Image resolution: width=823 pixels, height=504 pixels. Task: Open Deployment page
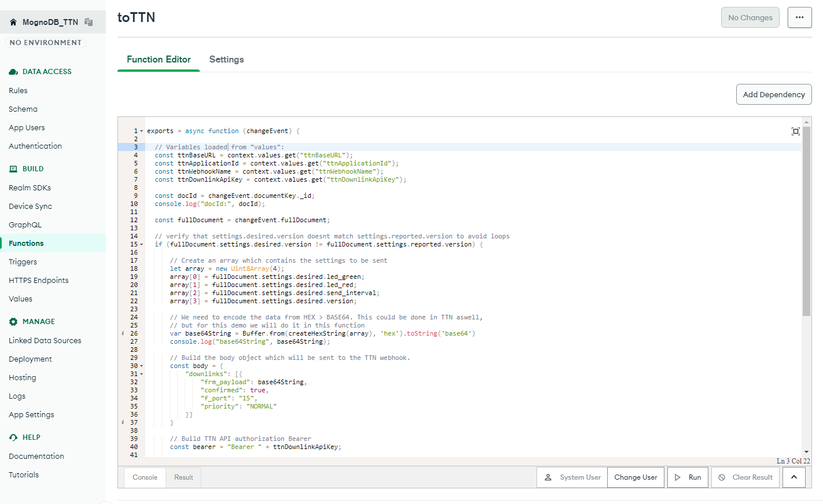coord(30,359)
